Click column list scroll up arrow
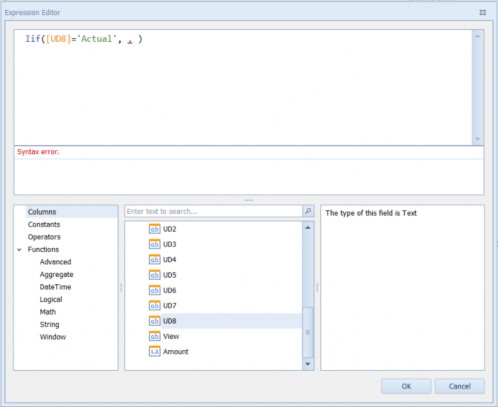The height and width of the screenshot is (407, 498). (x=308, y=228)
